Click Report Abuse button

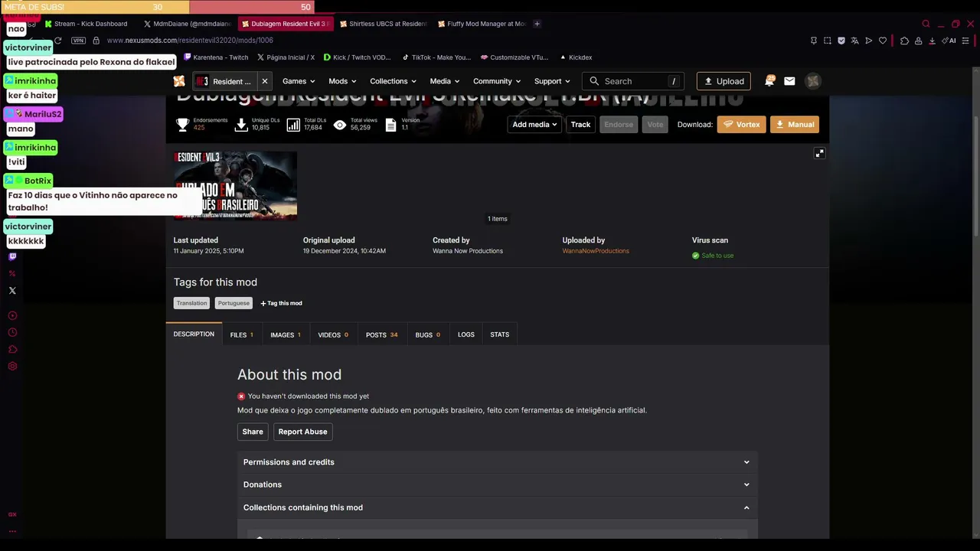click(302, 432)
